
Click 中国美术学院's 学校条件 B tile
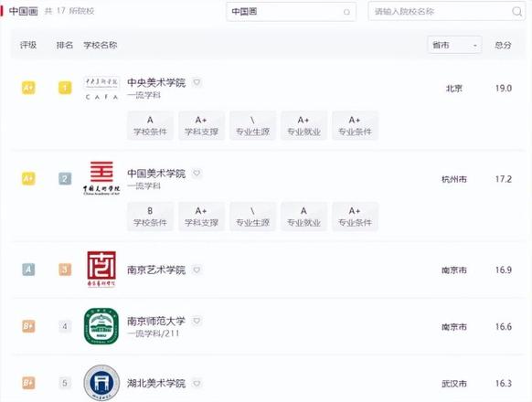click(x=150, y=217)
